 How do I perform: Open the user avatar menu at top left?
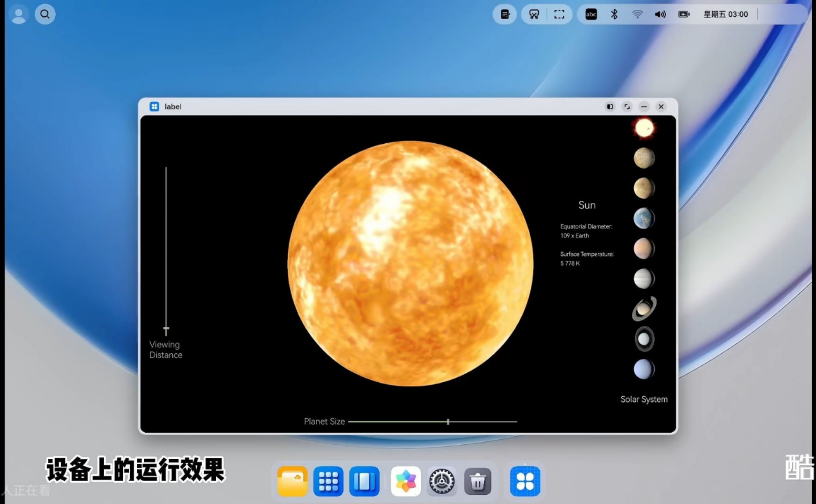19,14
